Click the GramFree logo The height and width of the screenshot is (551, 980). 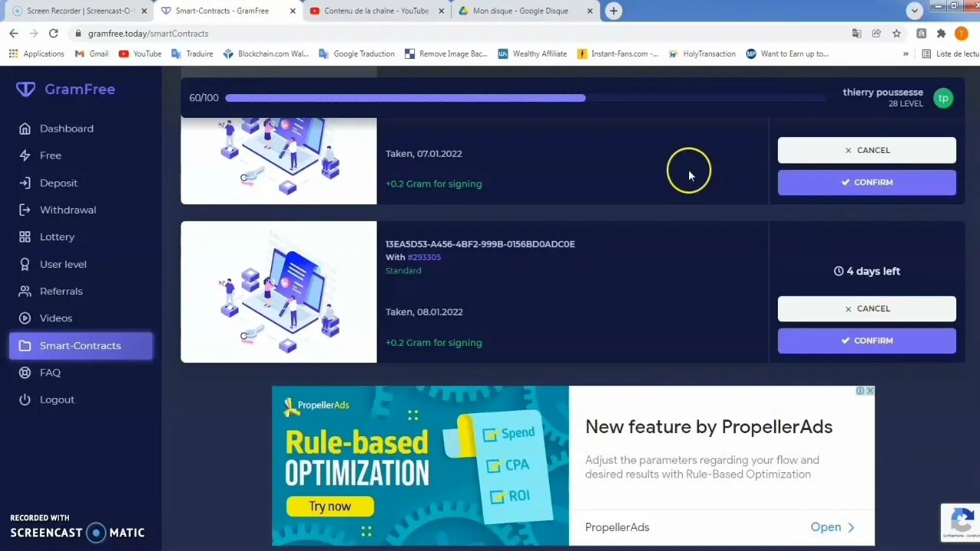66,90
